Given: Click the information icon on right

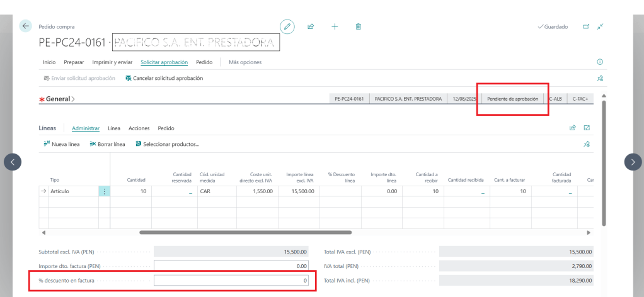Looking at the screenshot, I should [599, 62].
